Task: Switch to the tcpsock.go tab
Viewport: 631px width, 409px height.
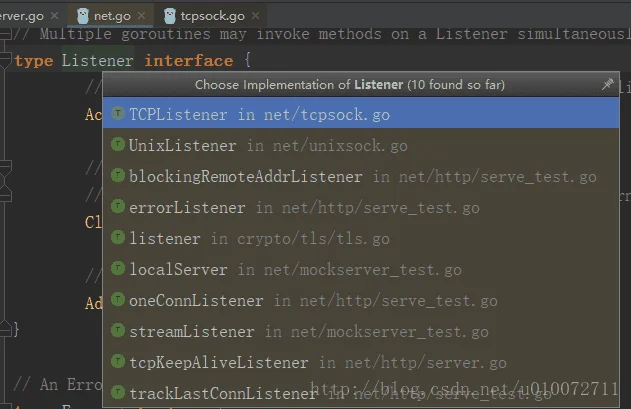Action: 212,16
